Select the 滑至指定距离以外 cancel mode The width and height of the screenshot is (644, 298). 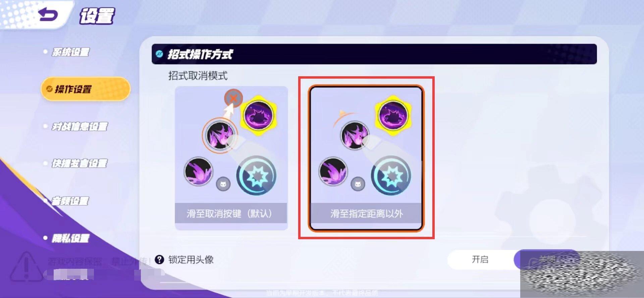pos(366,158)
